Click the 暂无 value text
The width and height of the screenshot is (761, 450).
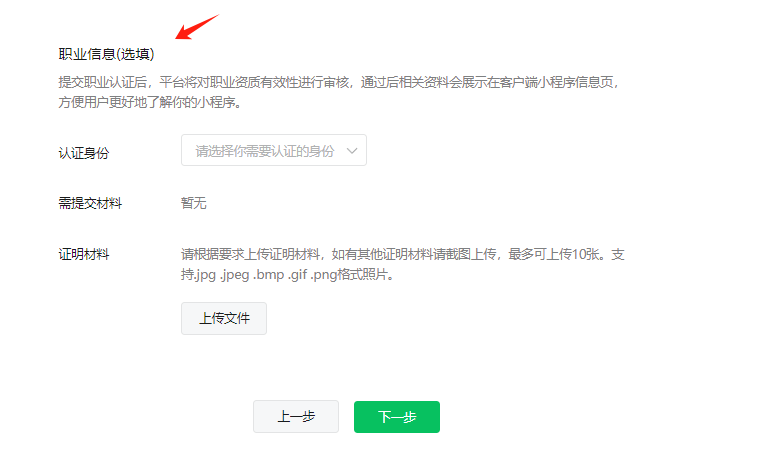[194, 203]
